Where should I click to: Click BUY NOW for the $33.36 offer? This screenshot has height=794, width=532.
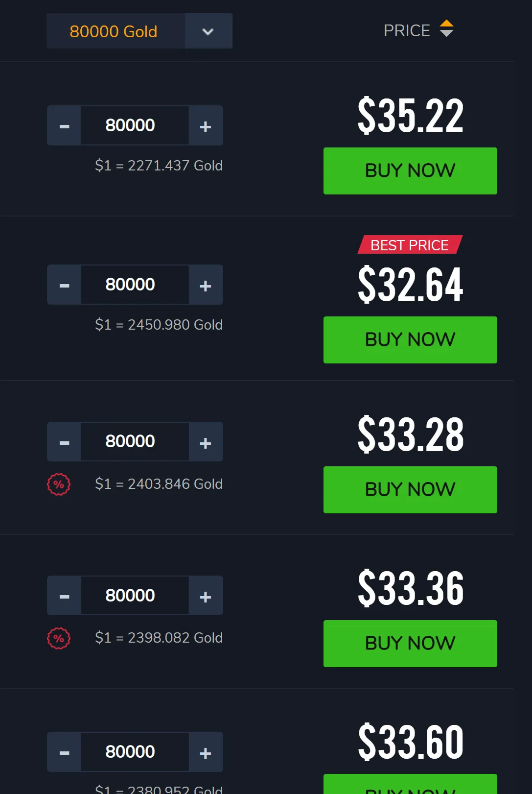tap(410, 644)
